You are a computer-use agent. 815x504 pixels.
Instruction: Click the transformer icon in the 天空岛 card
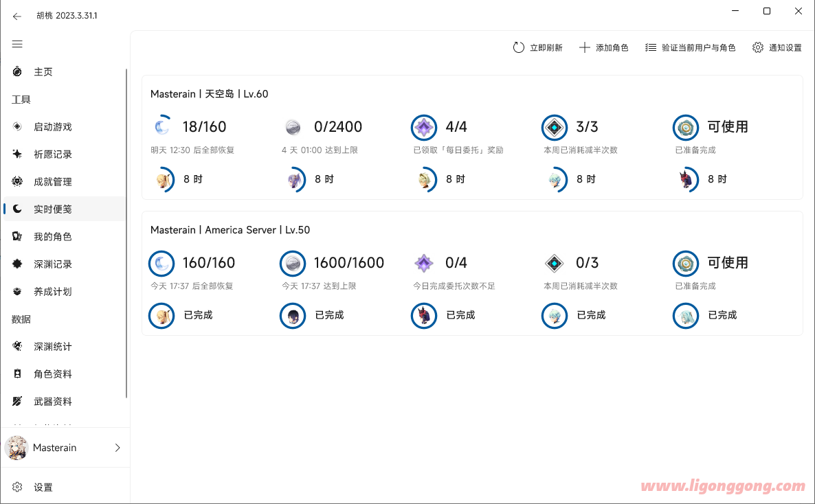685,127
